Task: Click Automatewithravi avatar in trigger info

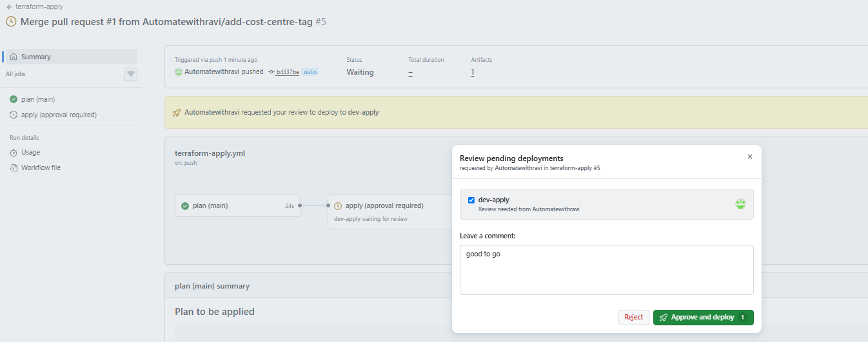Action: (179, 71)
